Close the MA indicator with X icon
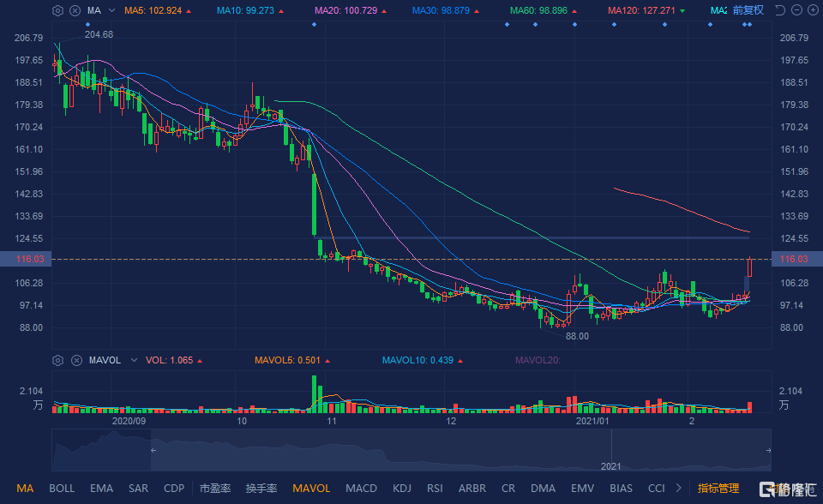The width and height of the screenshot is (823, 504). point(75,11)
